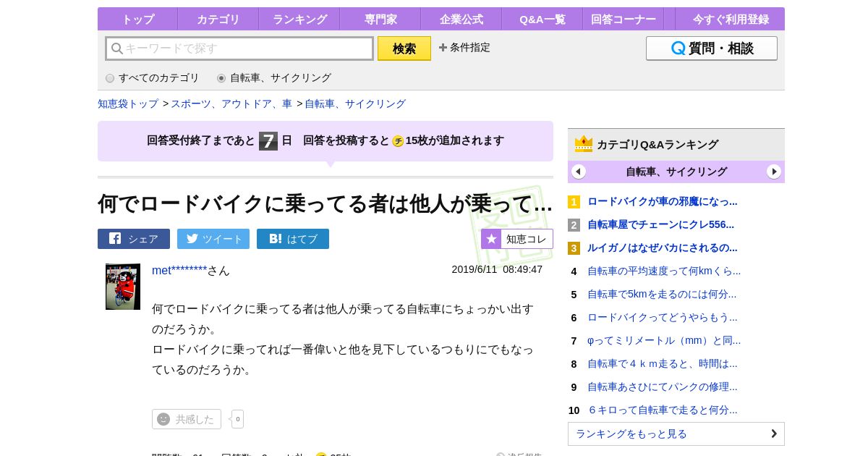Click the timestamp 2019/6/11 08:49:47
Viewport: 868px width, 456px height.
(497, 269)
